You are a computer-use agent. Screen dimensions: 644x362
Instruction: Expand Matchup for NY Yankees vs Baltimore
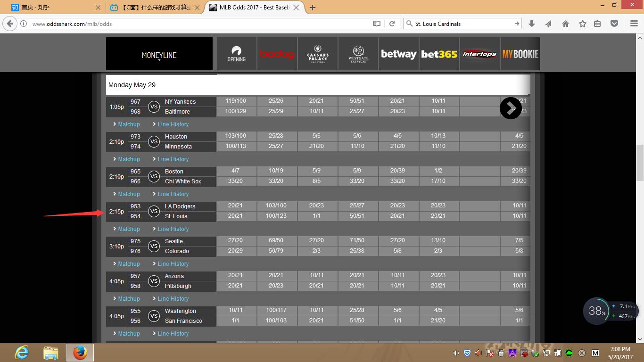(128, 124)
